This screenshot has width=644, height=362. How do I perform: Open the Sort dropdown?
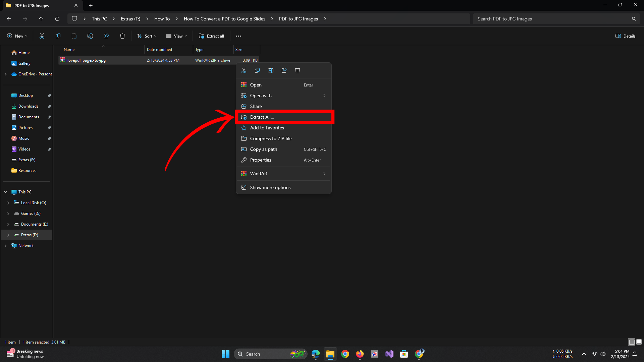click(147, 36)
